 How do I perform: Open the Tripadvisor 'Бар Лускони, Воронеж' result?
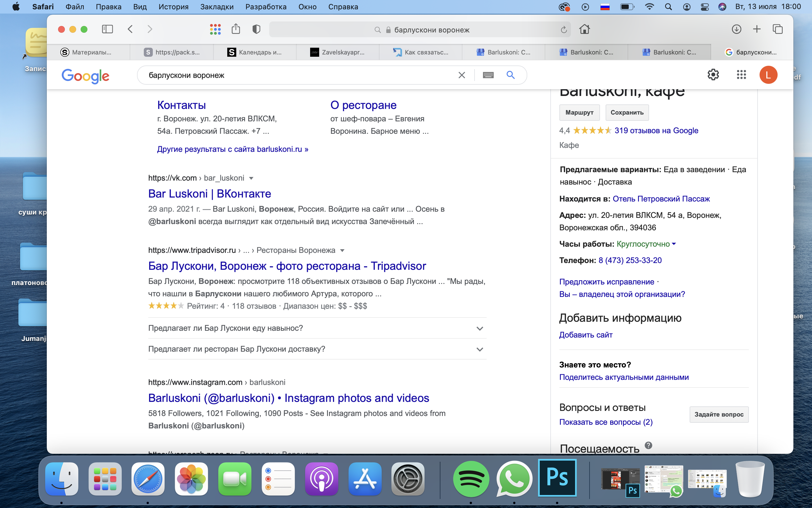pos(287,266)
